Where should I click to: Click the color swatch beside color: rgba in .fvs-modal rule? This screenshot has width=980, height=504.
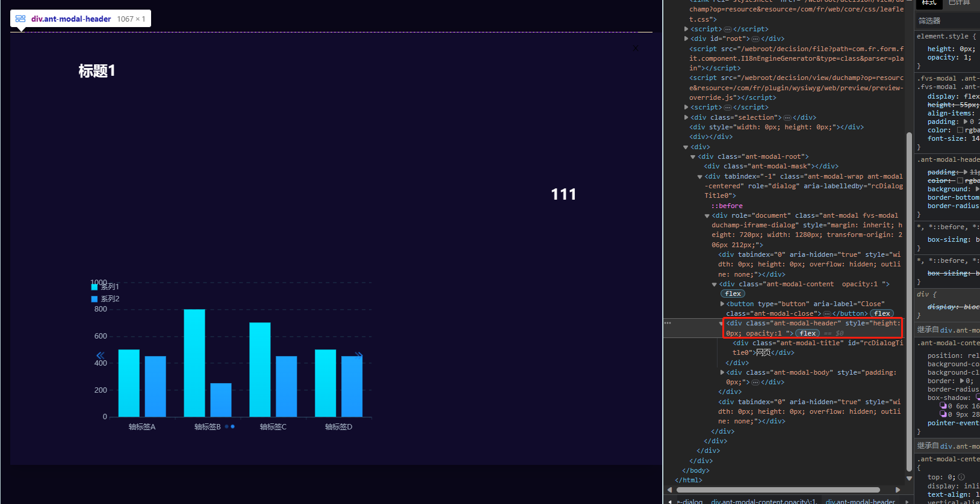pos(960,130)
